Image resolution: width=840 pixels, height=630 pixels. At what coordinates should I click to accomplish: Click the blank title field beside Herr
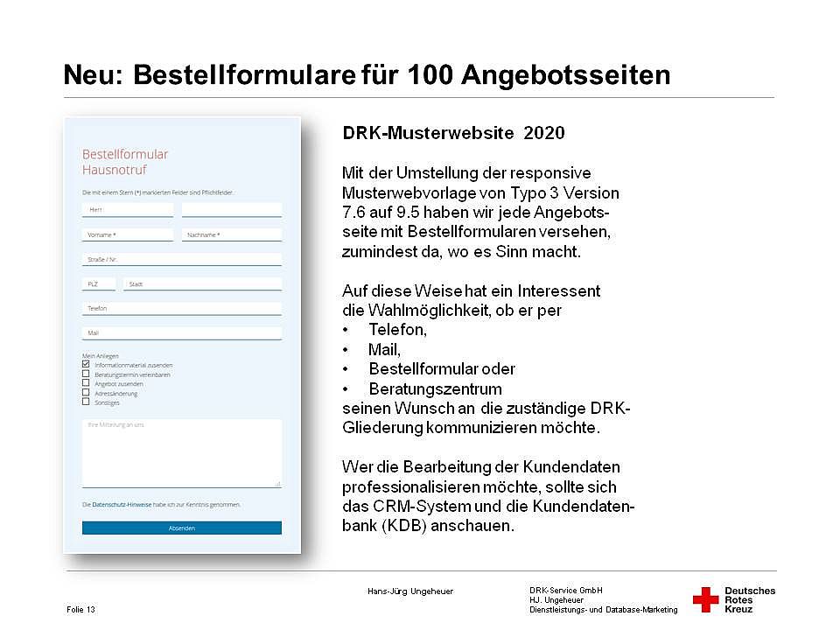(x=231, y=209)
